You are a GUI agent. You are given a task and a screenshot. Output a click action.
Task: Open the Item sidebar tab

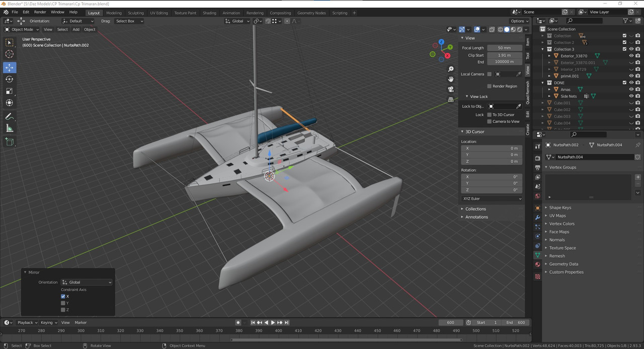[x=528, y=41]
